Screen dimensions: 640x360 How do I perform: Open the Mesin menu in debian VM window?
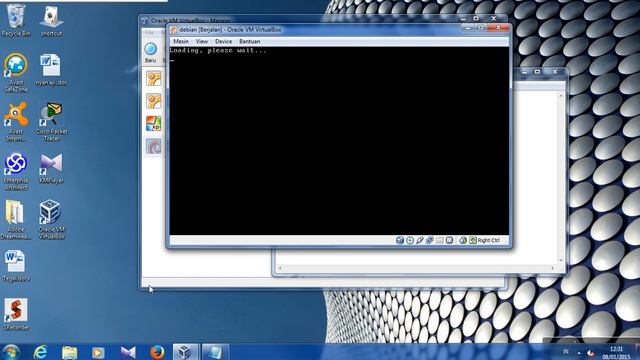pyautogui.click(x=181, y=41)
